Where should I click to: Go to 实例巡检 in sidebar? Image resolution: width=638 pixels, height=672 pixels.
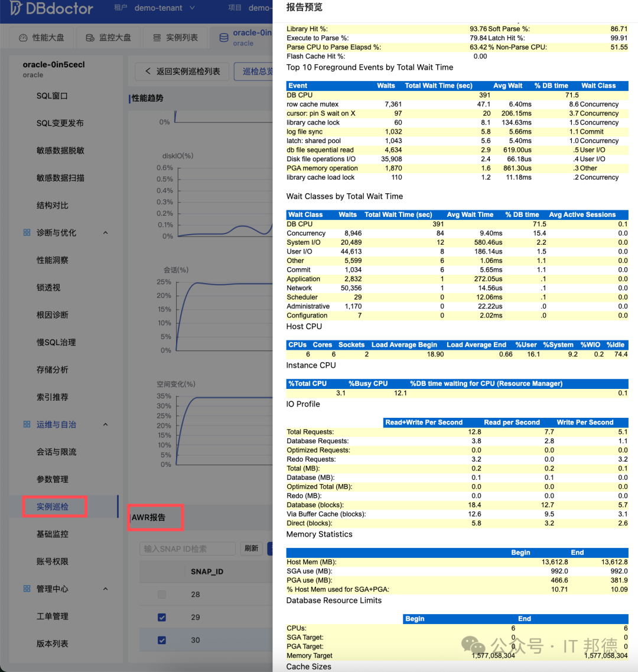pyautogui.click(x=52, y=507)
